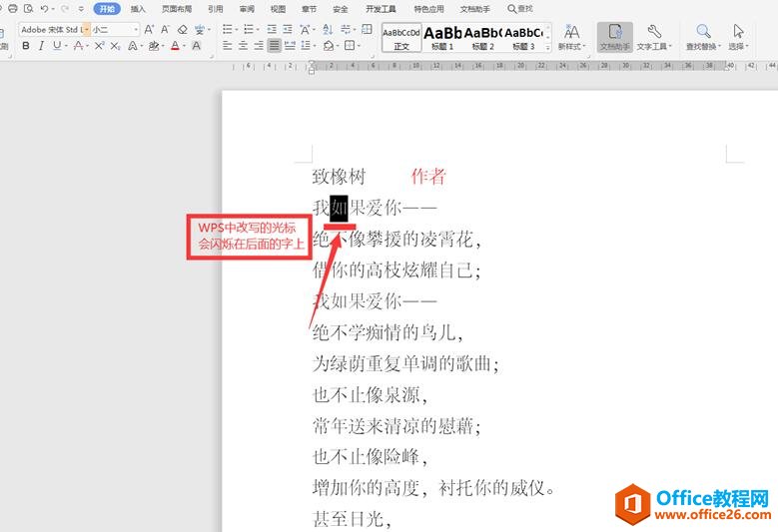Switch to the 插入 tab

click(138, 9)
